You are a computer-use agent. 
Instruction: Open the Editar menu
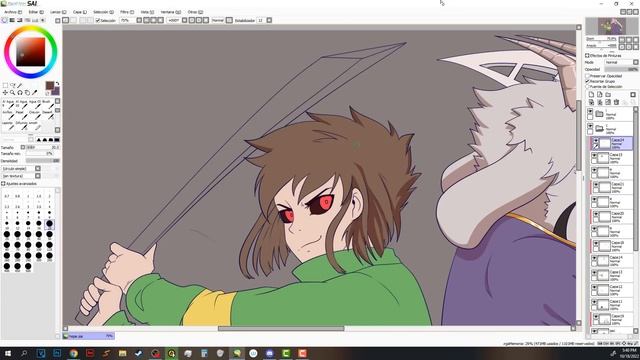tap(36, 12)
